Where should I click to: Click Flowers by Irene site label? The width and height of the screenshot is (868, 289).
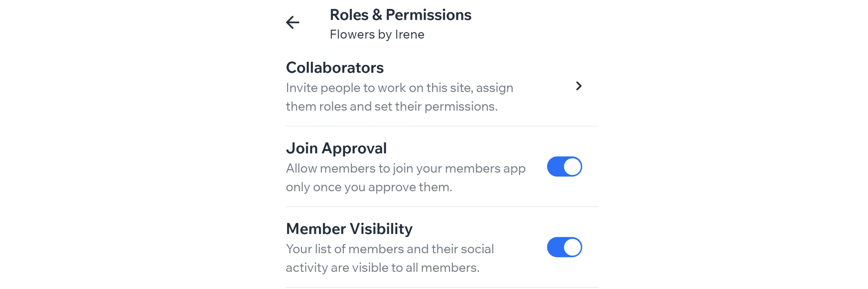[377, 34]
